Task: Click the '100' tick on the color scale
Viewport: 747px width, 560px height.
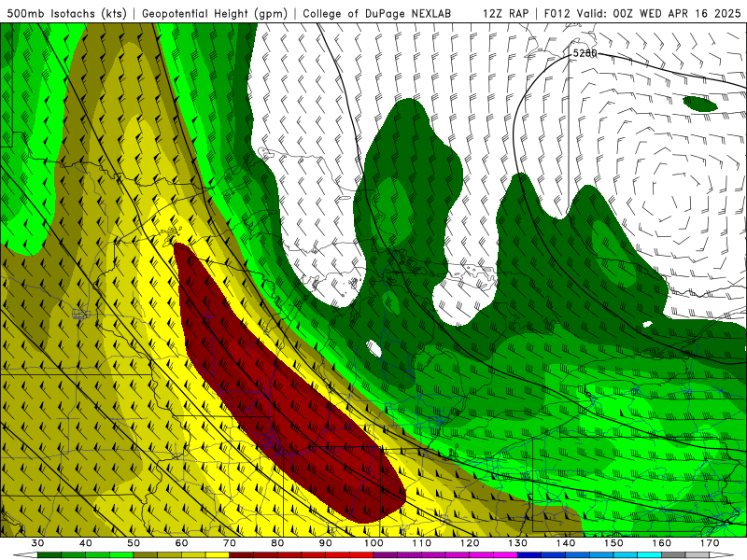Action: coord(373,543)
